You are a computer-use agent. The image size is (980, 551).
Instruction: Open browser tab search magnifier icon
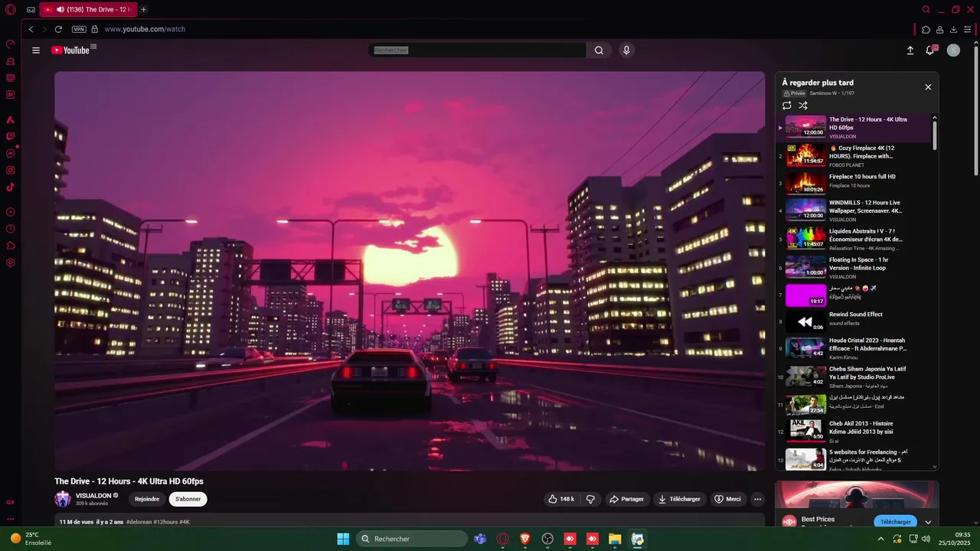pyautogui.click(x=926, y=9)
